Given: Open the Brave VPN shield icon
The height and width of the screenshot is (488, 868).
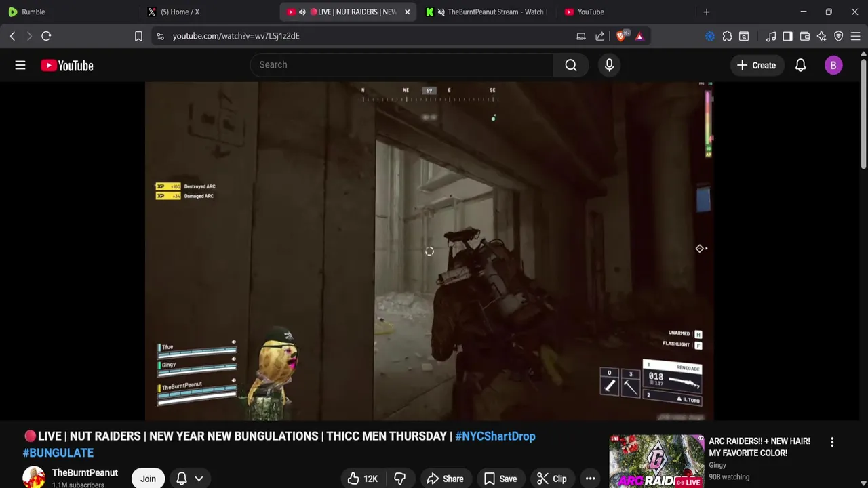Looking at the screenshot, I should 839,36.
